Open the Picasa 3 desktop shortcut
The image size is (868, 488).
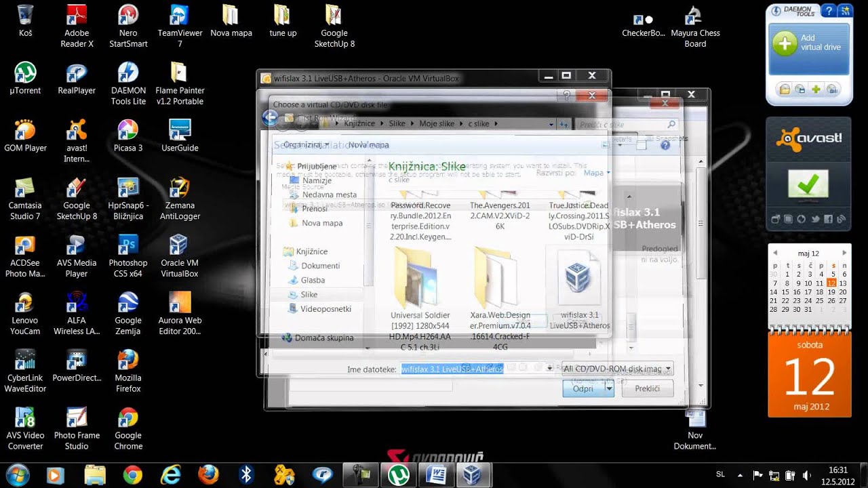(x=128, y=135)
